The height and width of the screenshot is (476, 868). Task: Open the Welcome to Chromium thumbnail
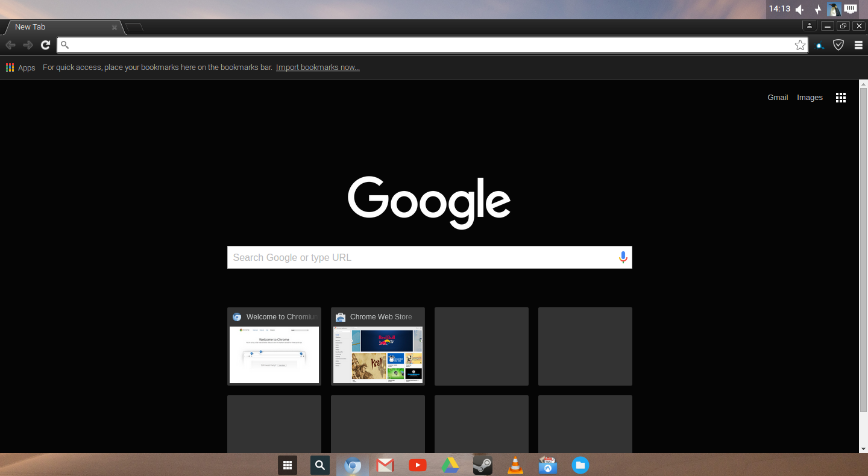(274, 346)
